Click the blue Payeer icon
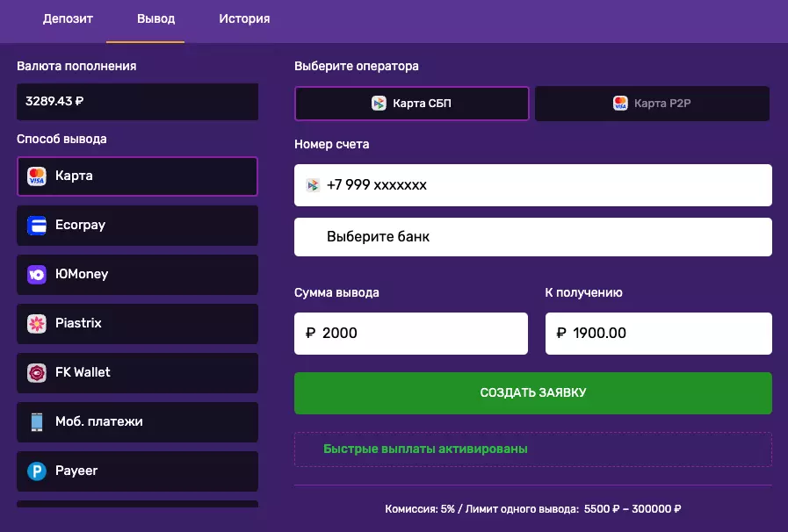The height and width of the screenshot is (532, 788). click(x=36, y=471)
